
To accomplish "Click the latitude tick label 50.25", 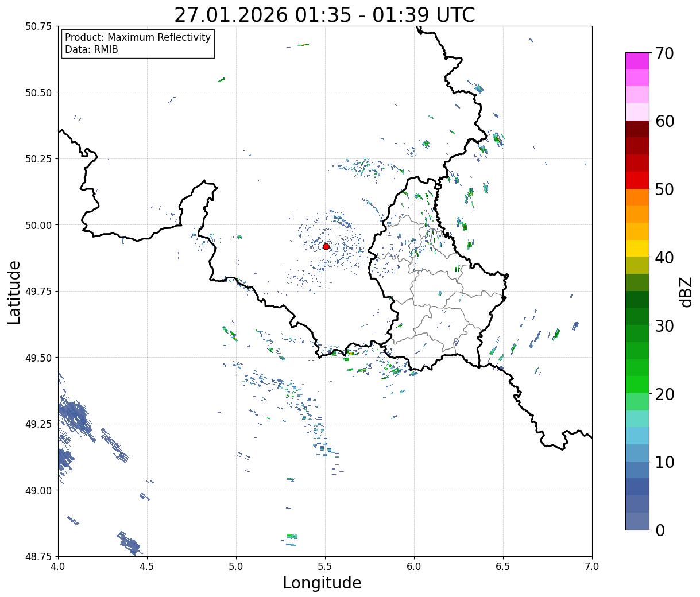I will click(x=38, y=159).
